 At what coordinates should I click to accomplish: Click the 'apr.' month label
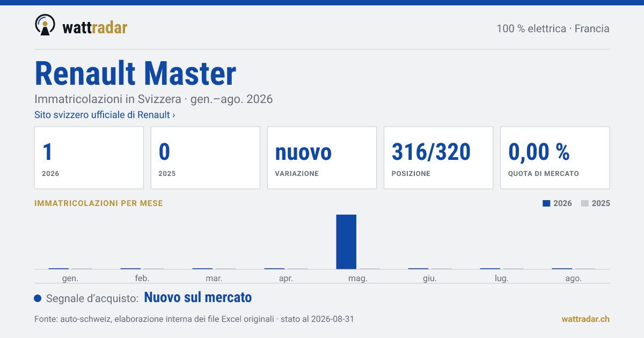point(286,278)
